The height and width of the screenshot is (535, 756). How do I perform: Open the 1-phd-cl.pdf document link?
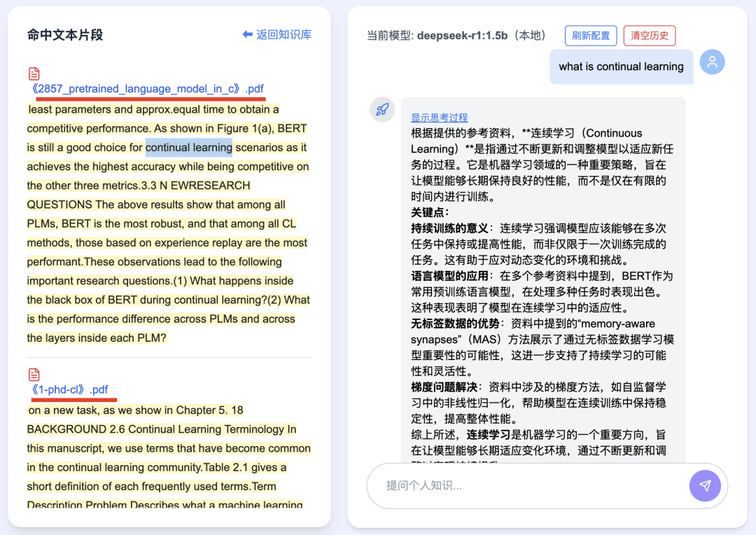pos(69,390)
